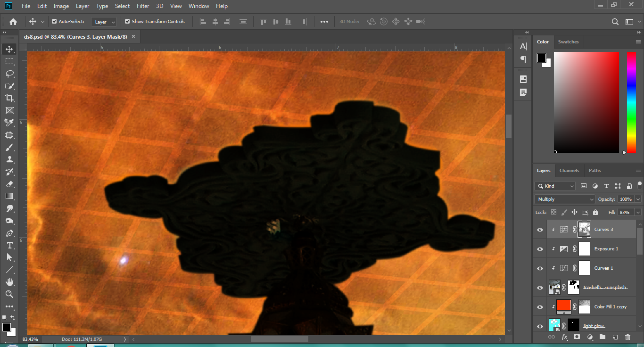Select the Spot Healing Brush tool

[x=9, y=135]
